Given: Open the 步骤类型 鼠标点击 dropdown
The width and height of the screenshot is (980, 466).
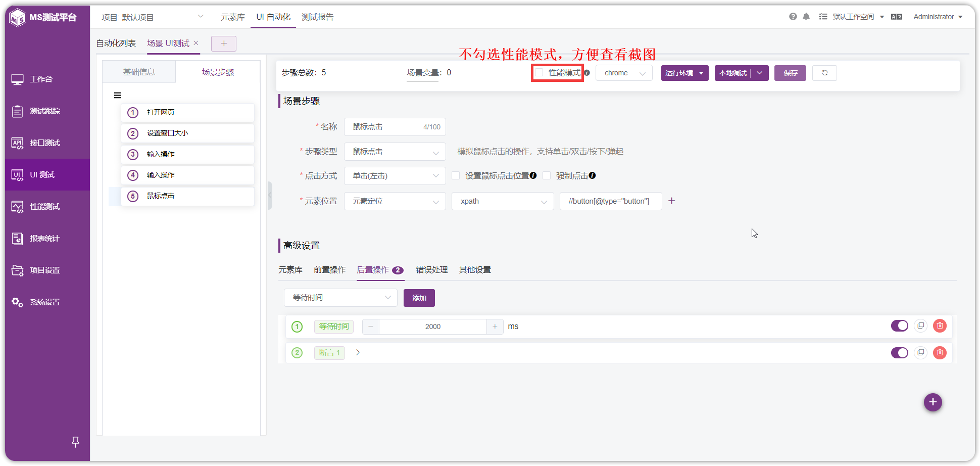Looking at the screenshot, I should pyautogui.click(x=395, y=152).
